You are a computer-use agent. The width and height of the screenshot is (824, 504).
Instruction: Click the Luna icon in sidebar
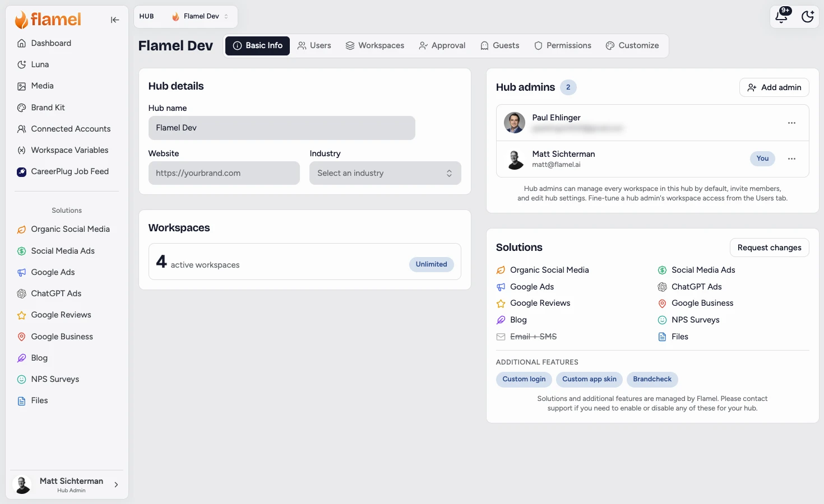click(x=21, y=64)
